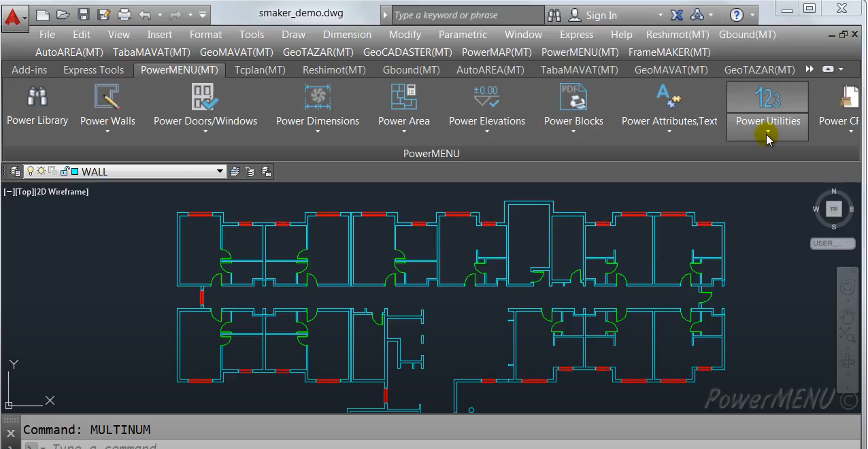Open the Modify menu
868x449 pixels.
[x=405, y=35]
